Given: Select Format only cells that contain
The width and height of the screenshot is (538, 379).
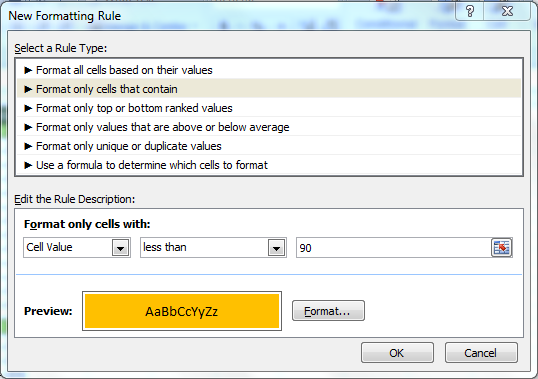Looking at the screenshot, I should 269,89.
